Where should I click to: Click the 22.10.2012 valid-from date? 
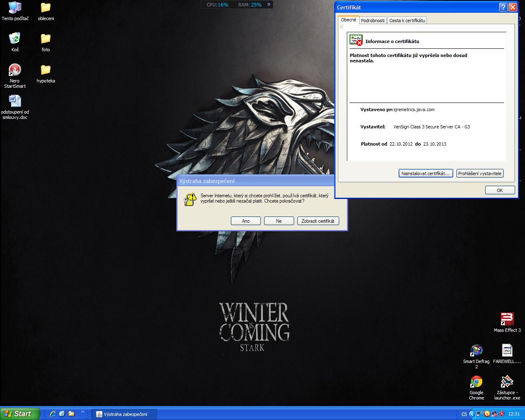coord(401,144)
